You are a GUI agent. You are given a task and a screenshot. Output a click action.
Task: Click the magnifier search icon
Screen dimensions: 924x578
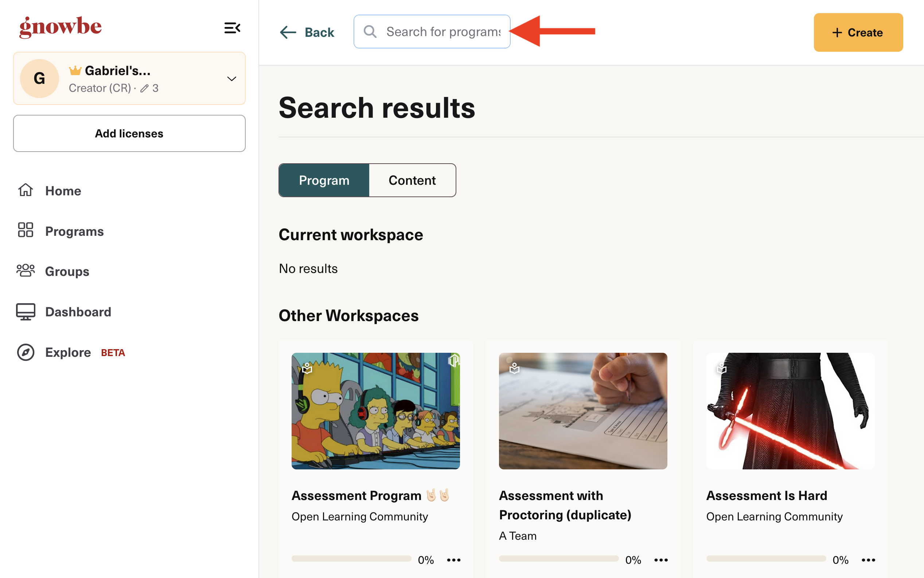pos(370,31)
